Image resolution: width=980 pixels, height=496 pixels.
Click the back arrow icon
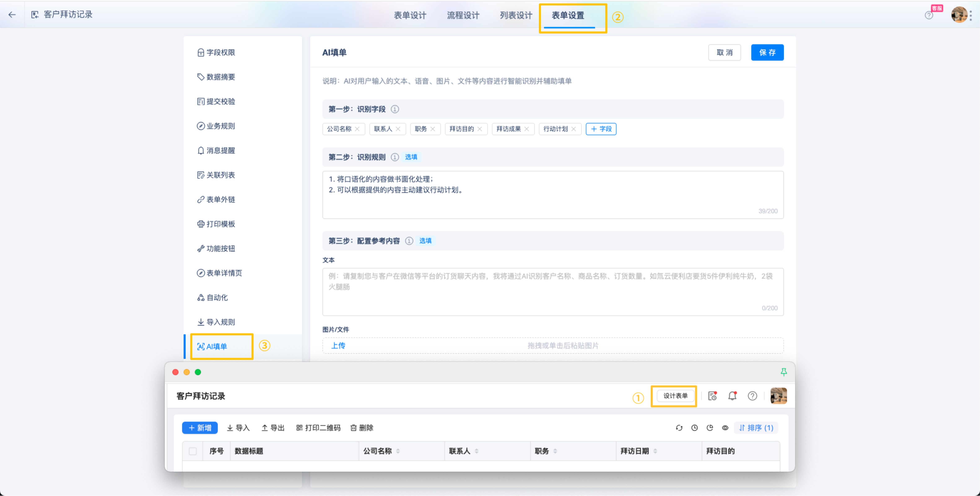(x=12, y=15)
